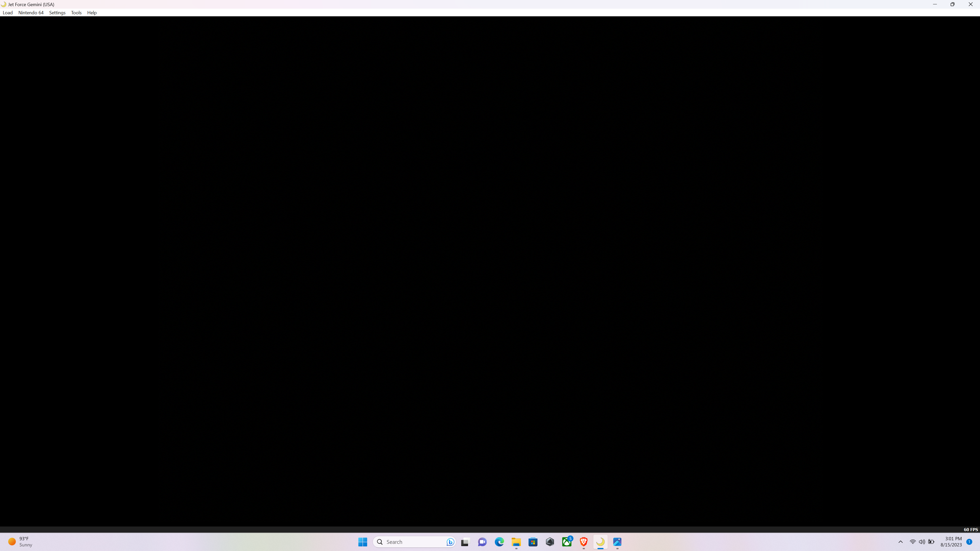Launch Microsoft Edge from the taskbar
Screen dimensions: 980x551
point(499,542)
